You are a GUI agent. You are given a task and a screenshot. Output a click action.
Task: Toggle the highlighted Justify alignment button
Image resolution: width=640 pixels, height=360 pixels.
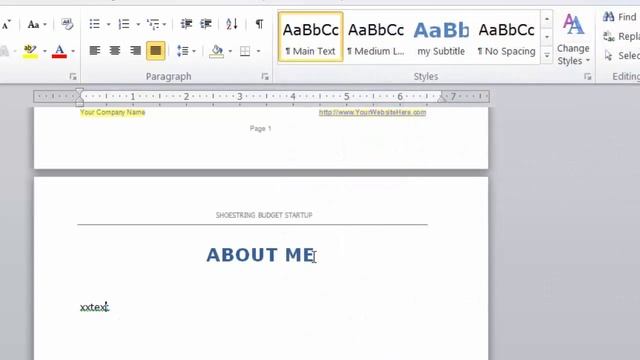click(x=156, y=51)
